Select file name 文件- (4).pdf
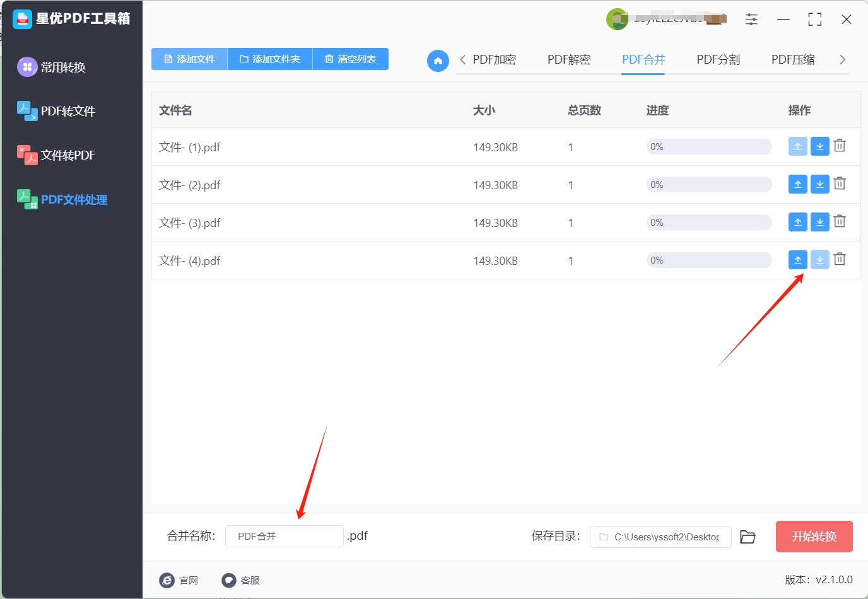The image size is (868, 599). point(190,260)
